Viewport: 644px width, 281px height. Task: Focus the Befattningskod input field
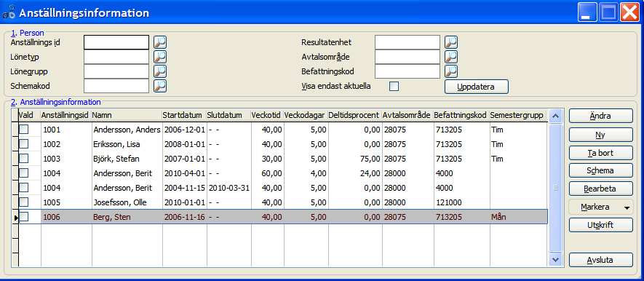pos(408,71)
